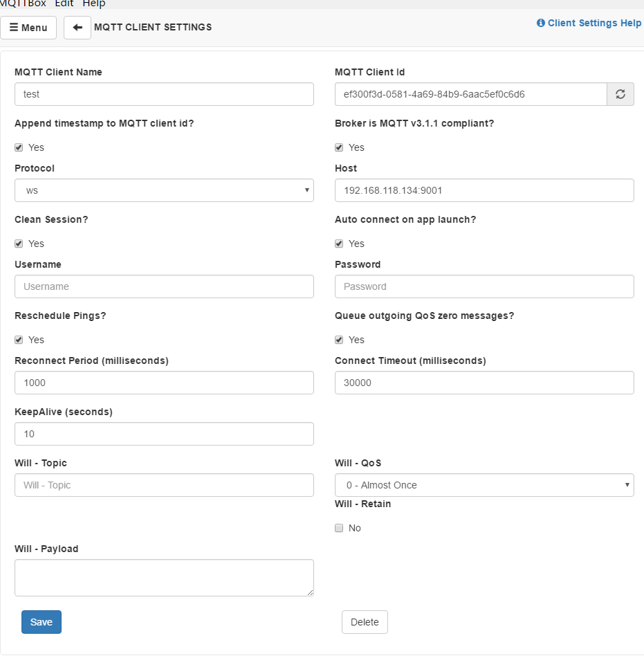The image size is (644, 658).
Task: Open the Edit menu
Action: [64, 3]
